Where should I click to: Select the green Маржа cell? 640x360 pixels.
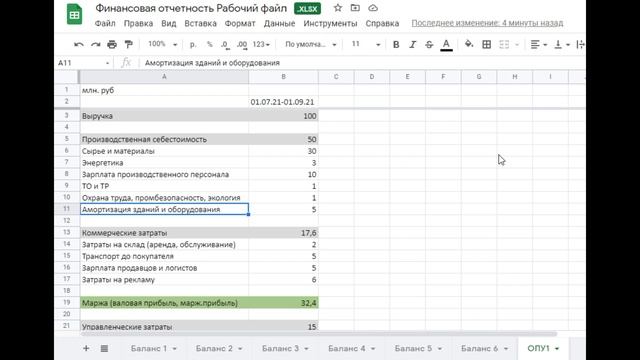click(x=164, y=303)
